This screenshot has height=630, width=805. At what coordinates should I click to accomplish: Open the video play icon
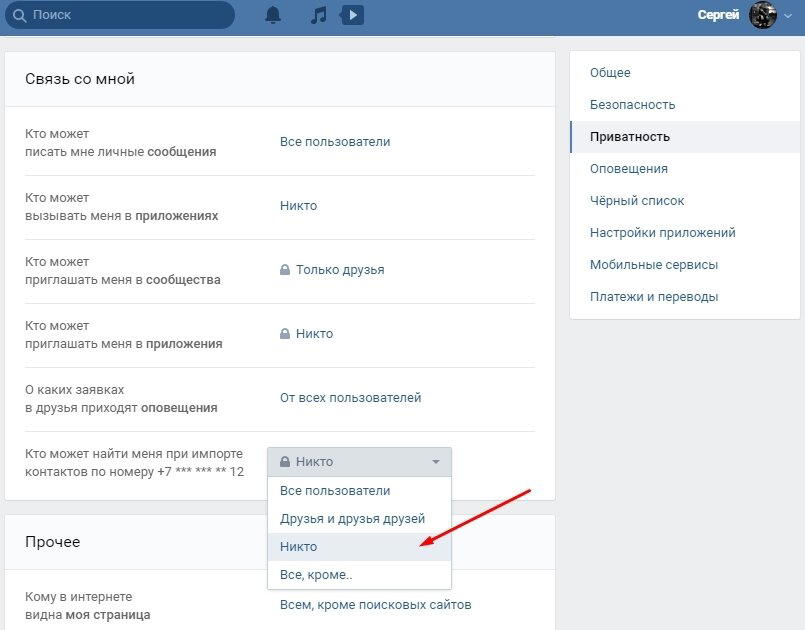click(x=352, y=15)
